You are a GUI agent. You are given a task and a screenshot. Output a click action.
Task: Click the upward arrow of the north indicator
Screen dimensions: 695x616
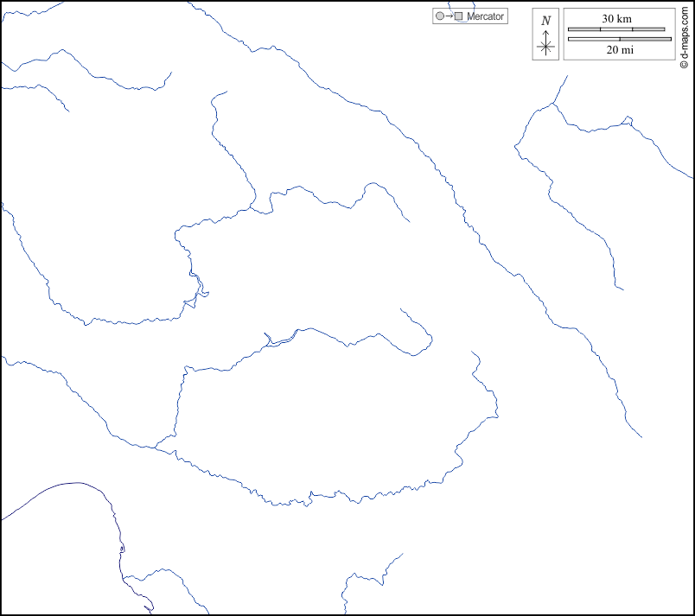click(545, 35)
